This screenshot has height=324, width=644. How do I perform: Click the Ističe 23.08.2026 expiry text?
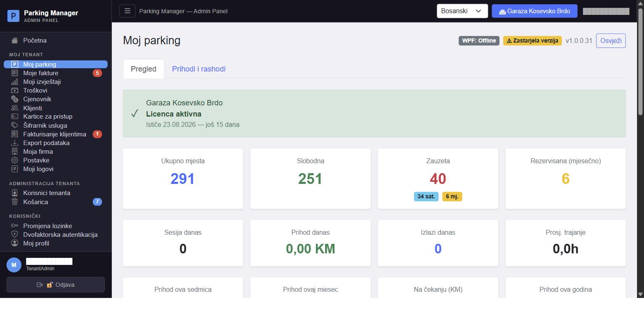pyautogui.click(x=193, y=124)
